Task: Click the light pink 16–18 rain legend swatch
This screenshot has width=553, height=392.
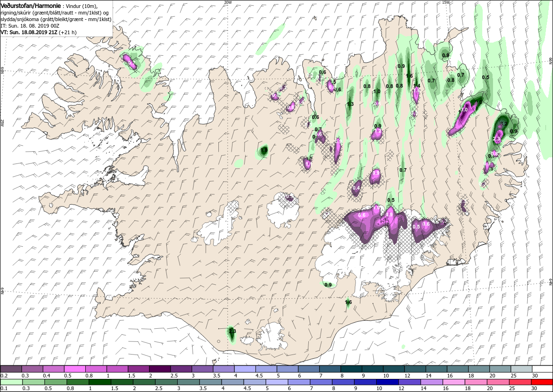Action: (454, 383)
